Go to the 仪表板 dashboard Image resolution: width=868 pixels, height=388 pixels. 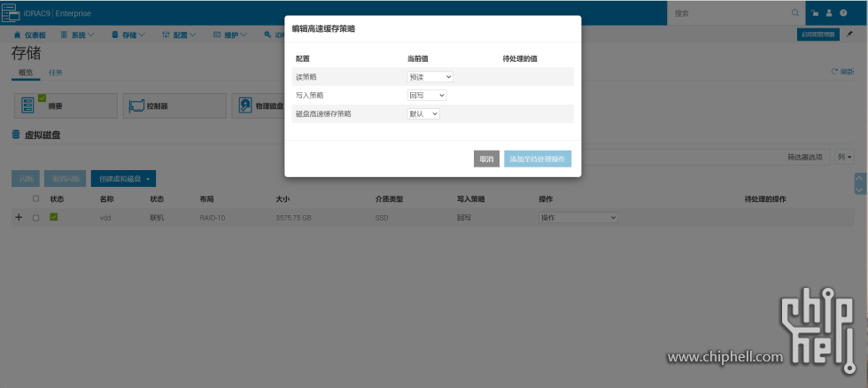tap(30, 35)
